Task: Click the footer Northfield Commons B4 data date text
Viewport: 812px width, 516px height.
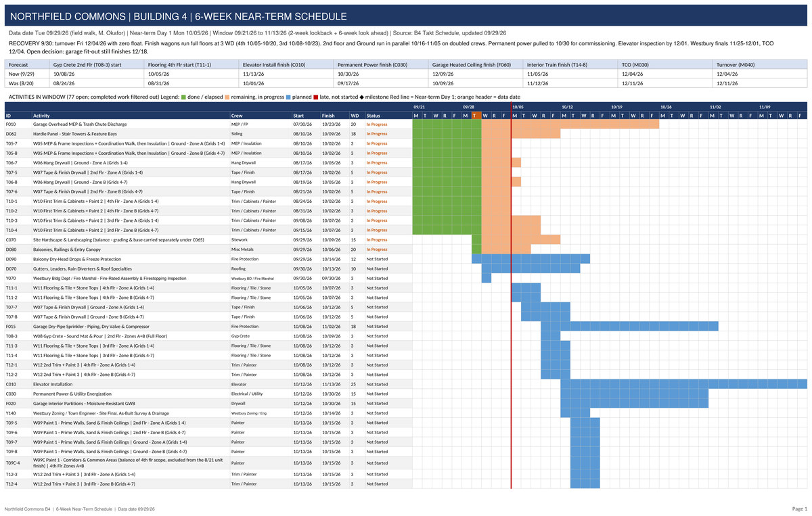Action: (x=80, y=509)
